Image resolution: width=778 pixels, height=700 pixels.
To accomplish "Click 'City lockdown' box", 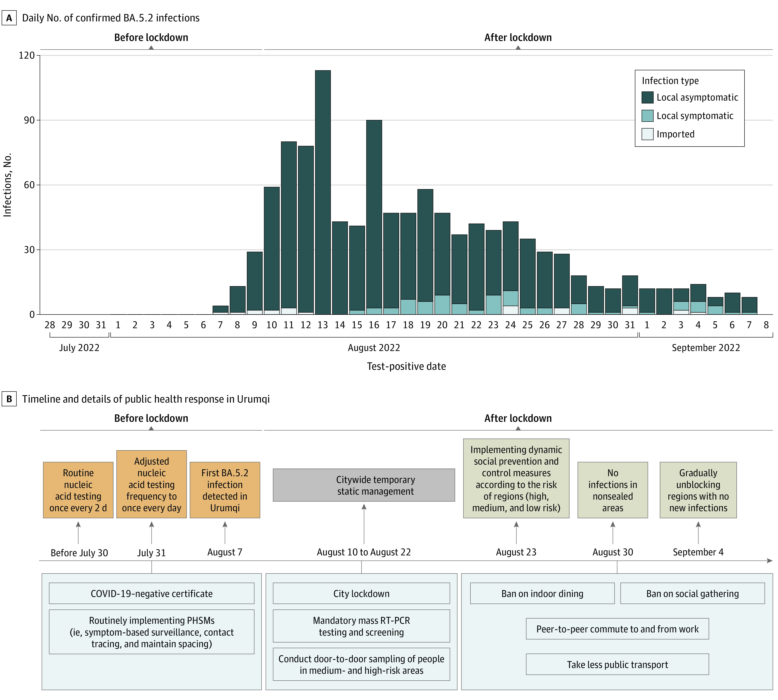I will coord(361,593).
